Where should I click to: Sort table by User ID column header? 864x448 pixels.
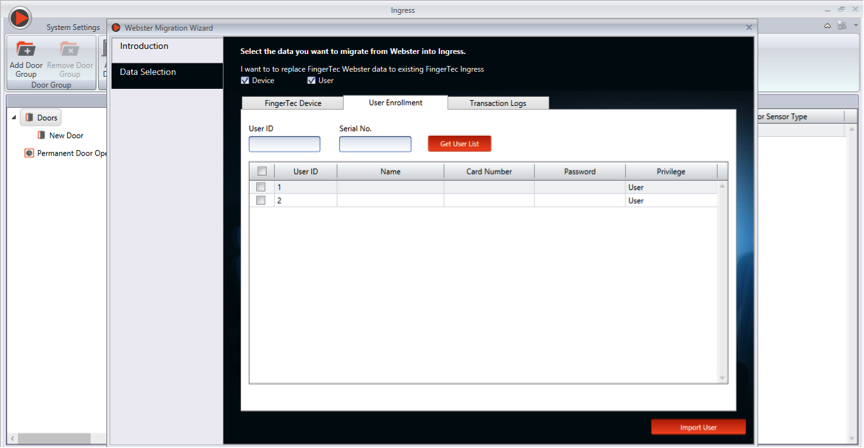(x=306, y=171)
